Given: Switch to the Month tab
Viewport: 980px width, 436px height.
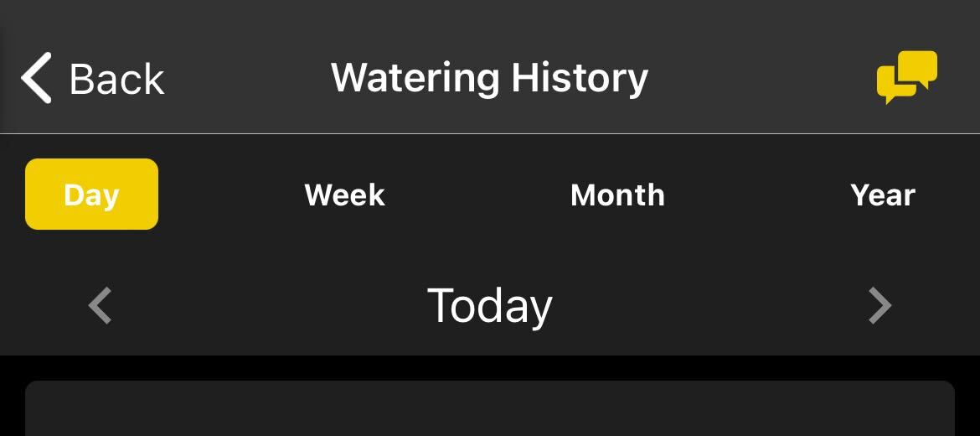Looking at the screenshot, I should click(x=617, y=195).
